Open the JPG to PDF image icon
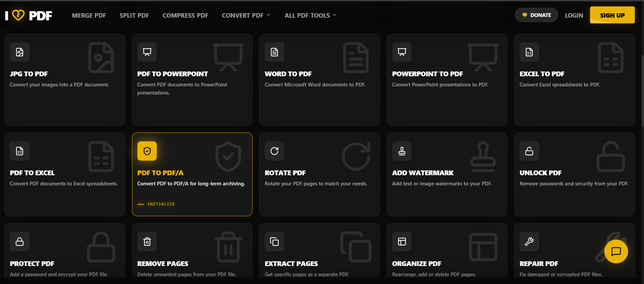The width and height of the screenshot is (644, 284). (20, 52)
